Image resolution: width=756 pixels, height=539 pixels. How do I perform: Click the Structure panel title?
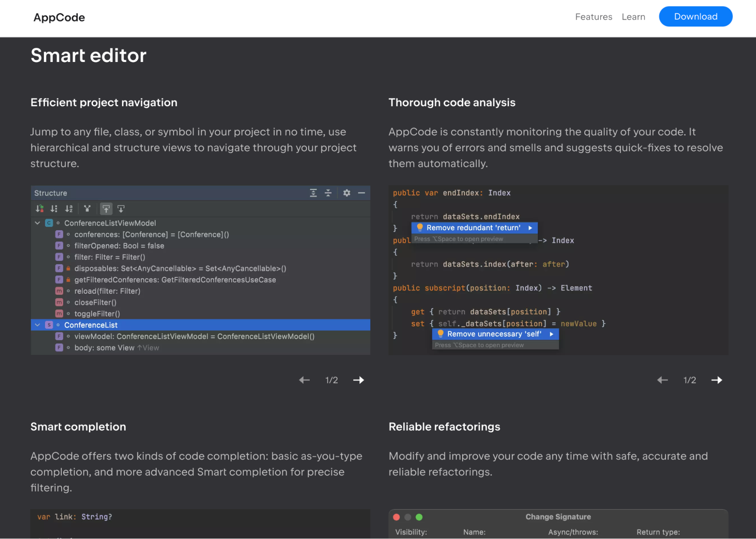coord(51,193)
